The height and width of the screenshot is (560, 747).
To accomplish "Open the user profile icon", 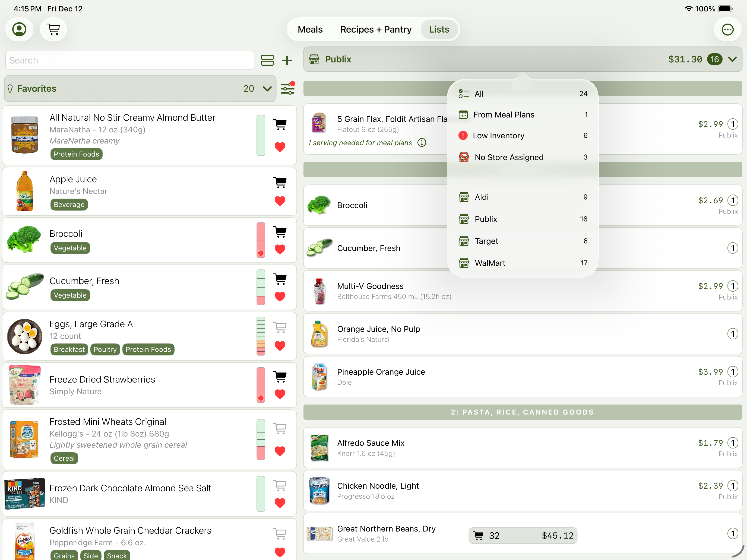I will [19, 29].
